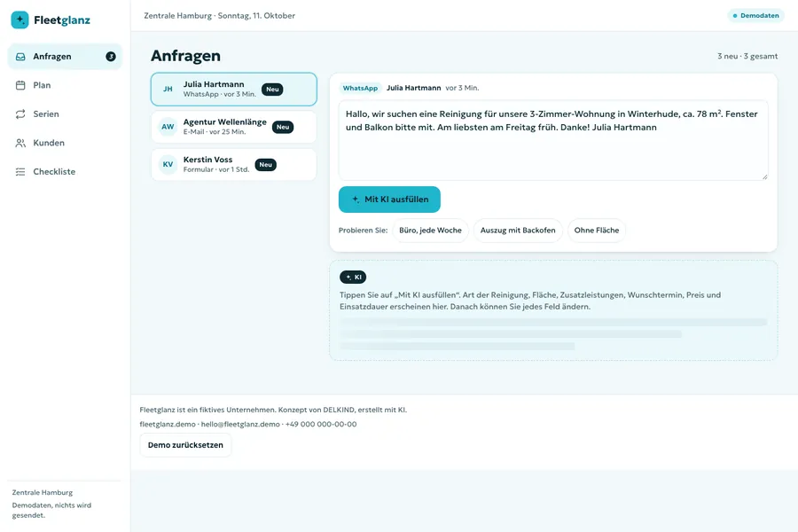Click the AW avatar of Agentur Wellenlänge
This screenshot has width=798, height=532.
tap(168, 127)
